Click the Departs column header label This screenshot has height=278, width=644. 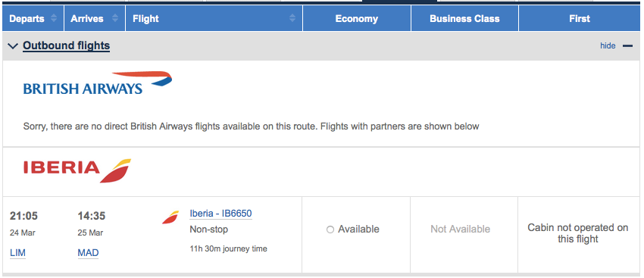pyautogui.click(x=27, y=18)
